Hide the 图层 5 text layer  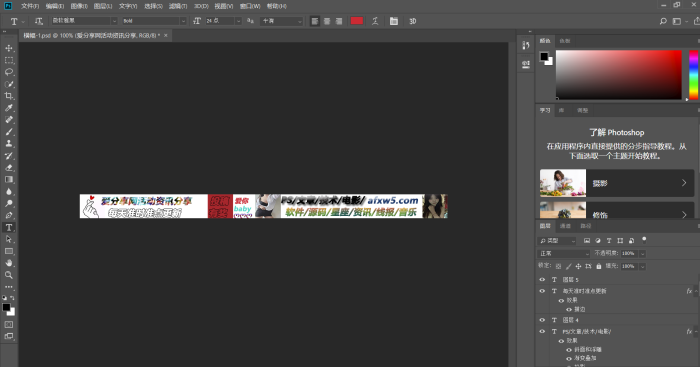coord(542,279)
